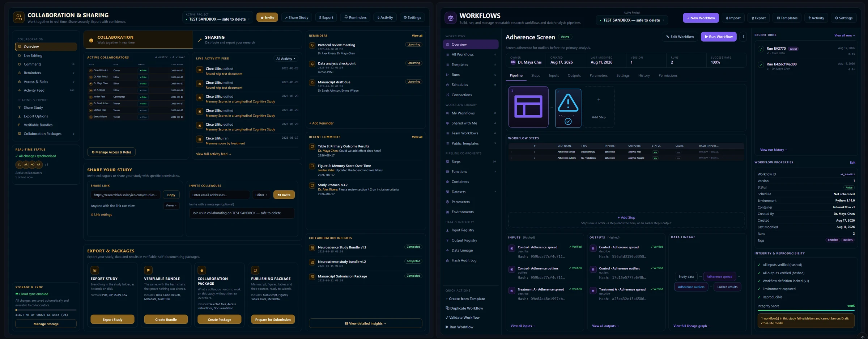Click the Hash Audit Log lock icon

[x=447, y=260]
